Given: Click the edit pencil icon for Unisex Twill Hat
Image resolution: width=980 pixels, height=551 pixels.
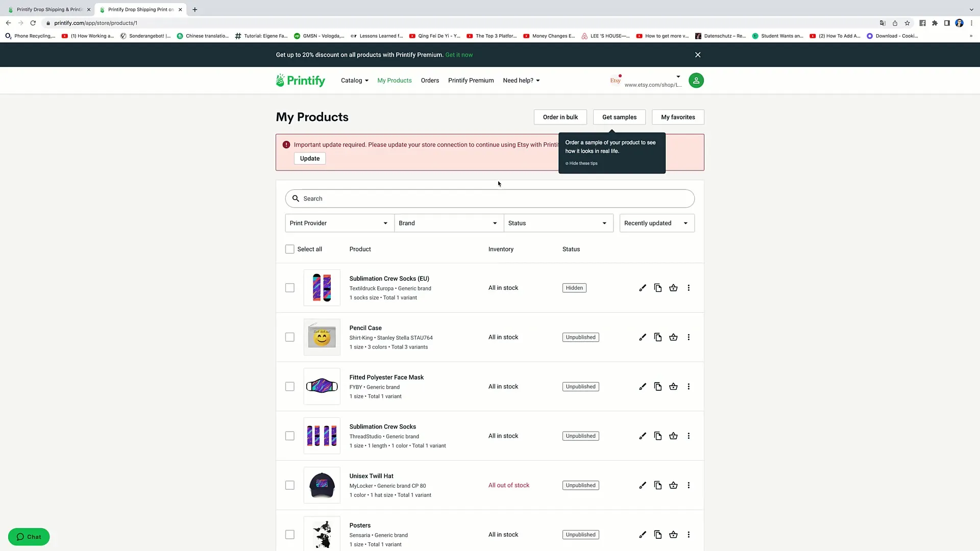Looking at the screenshot, I should (643, 485).
